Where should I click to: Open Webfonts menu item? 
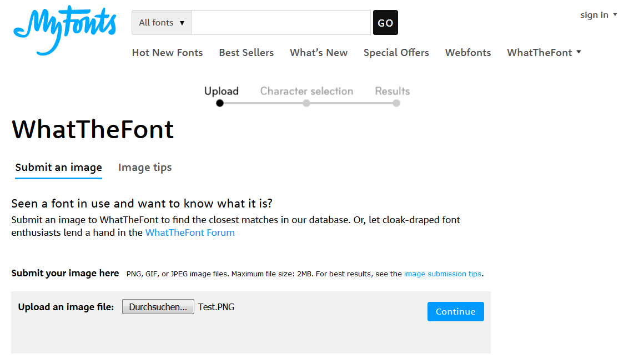(468, 53)
